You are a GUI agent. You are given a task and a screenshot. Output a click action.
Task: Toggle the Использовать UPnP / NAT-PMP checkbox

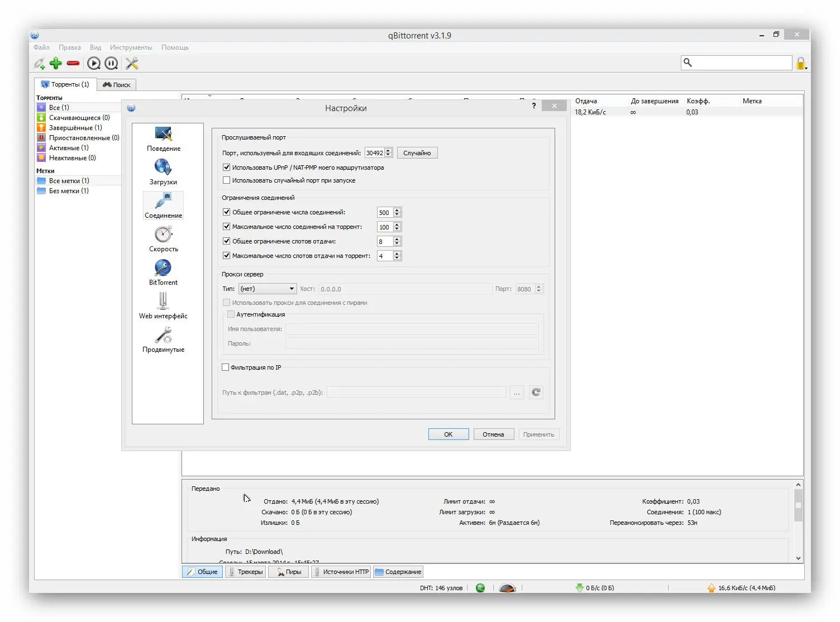(x=226, y=168)
